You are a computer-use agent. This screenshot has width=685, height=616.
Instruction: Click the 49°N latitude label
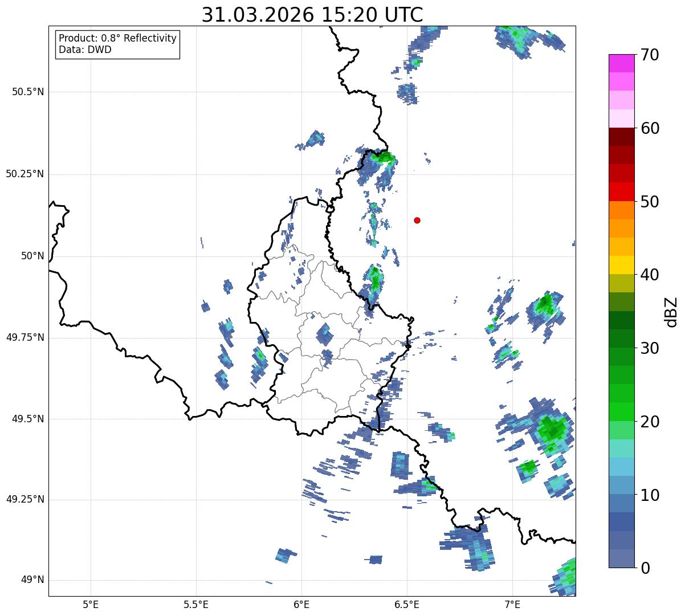coord(32,580)
